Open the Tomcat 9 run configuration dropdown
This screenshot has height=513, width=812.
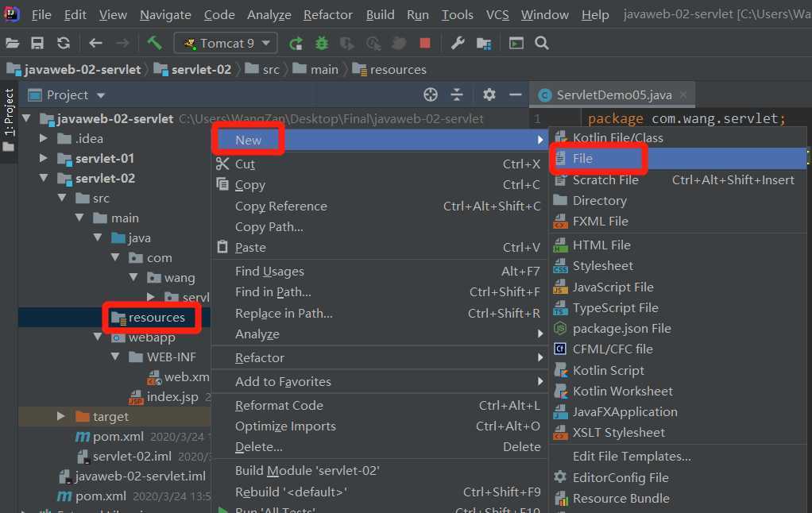pos(226,43)
